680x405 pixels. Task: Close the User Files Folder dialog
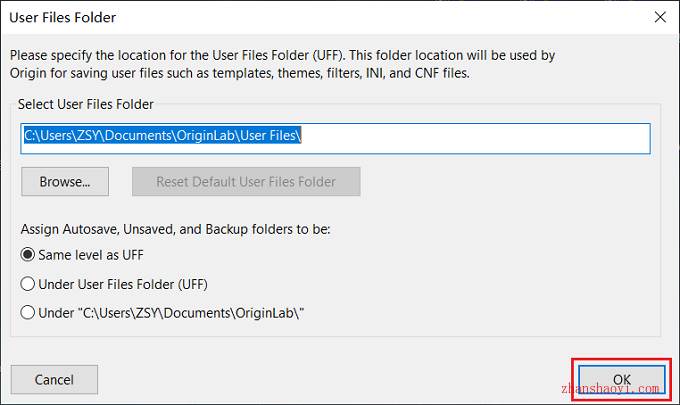[660, 17]
